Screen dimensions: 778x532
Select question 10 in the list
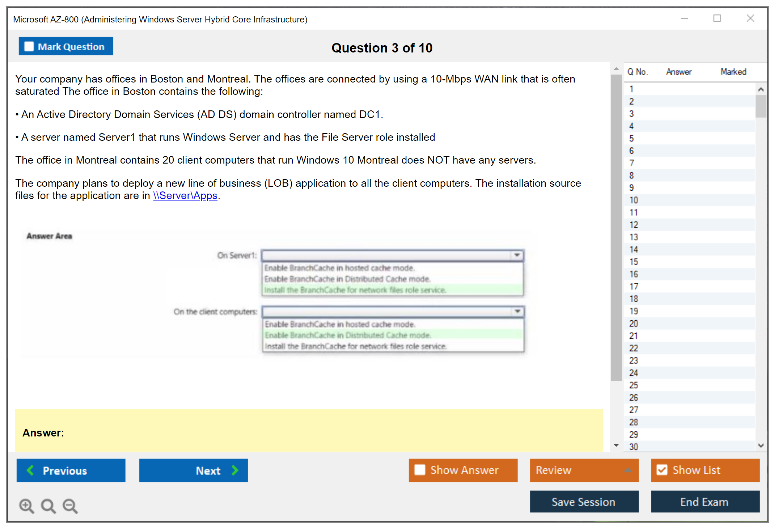(x=634, y=200)
